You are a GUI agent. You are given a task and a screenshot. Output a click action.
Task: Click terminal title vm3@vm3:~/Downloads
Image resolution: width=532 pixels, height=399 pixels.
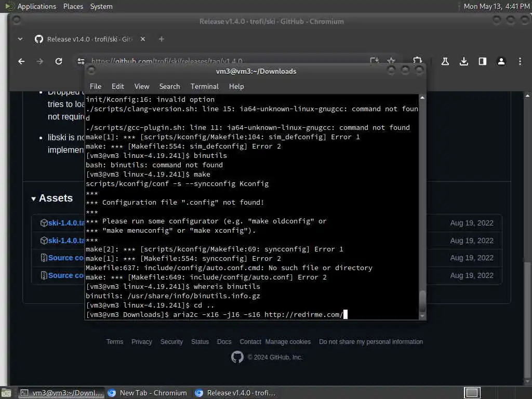coord(256,71)
